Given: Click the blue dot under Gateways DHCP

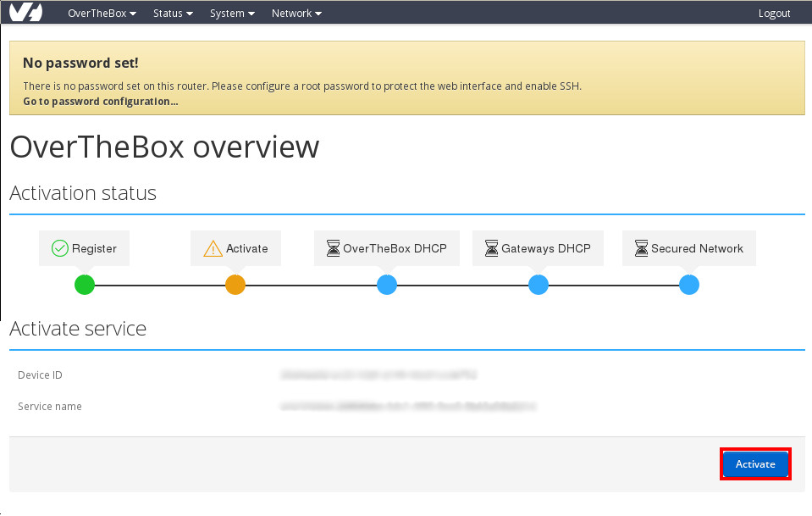Looking at the screenshot, I should tap(539, 285).
